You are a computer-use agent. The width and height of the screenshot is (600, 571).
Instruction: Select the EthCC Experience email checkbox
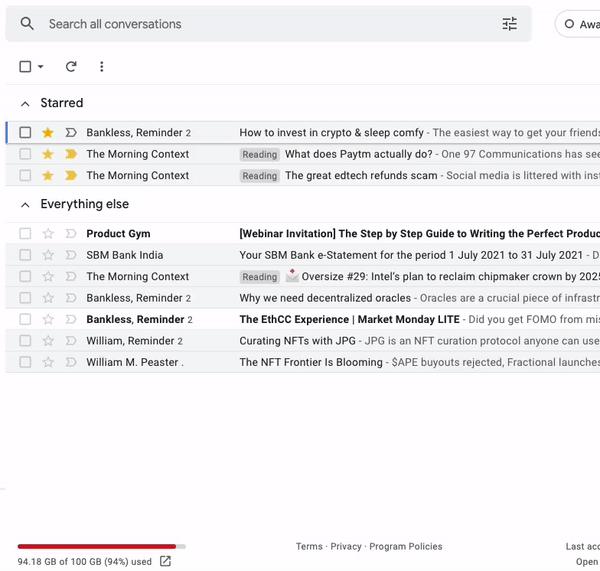pos(25,319)
